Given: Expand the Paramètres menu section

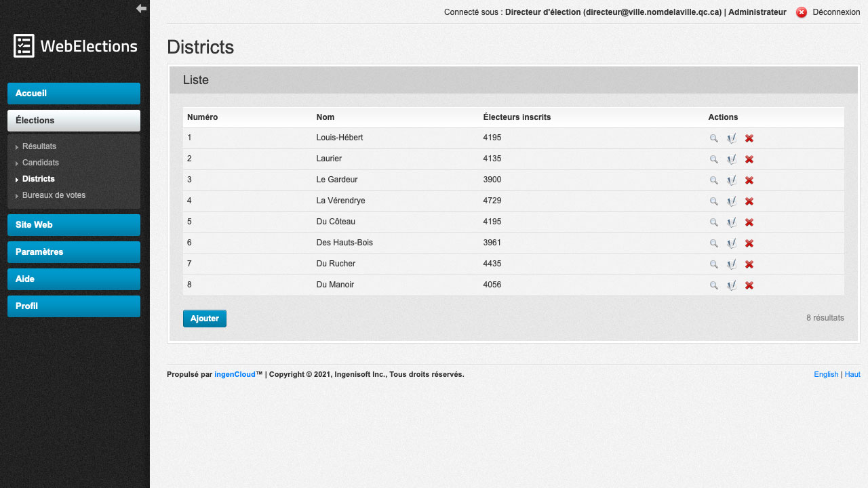Looking at the screenshot, I should click(74, 252).
